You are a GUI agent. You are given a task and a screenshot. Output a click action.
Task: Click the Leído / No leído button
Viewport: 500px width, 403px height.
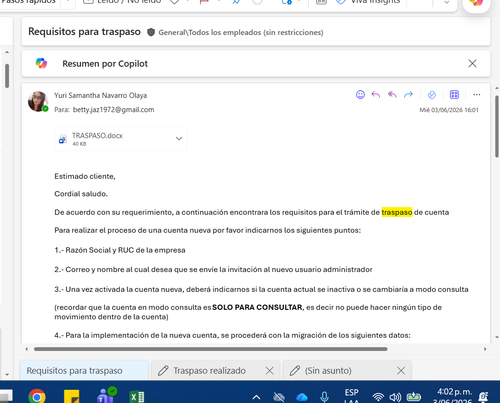click(x=122, y=2)
